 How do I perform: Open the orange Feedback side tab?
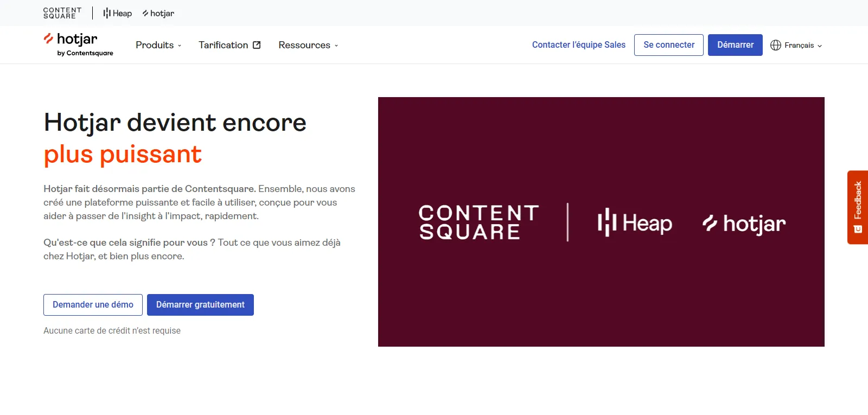[x=858, y=201]
